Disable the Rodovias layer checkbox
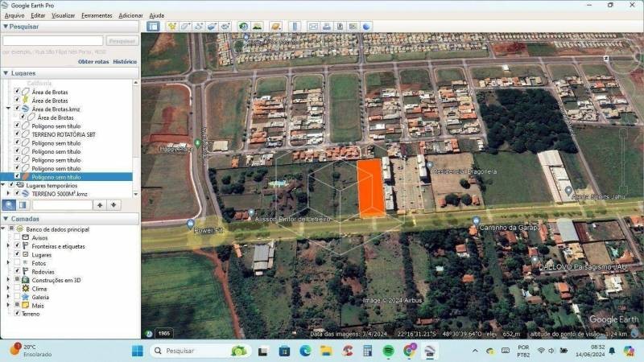The height and width of the screenshot is (362, 644). click(17, 271)
